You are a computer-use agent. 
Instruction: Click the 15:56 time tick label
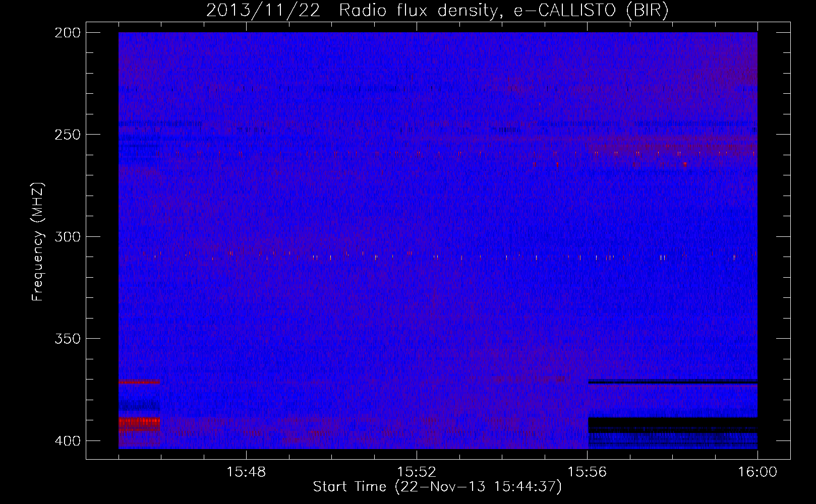coord(587,472)
